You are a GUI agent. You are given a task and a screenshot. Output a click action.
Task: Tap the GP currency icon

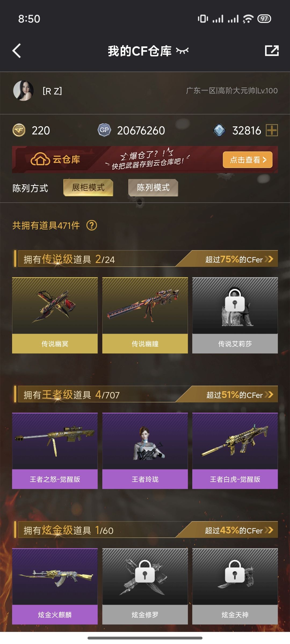pos(104,130)
